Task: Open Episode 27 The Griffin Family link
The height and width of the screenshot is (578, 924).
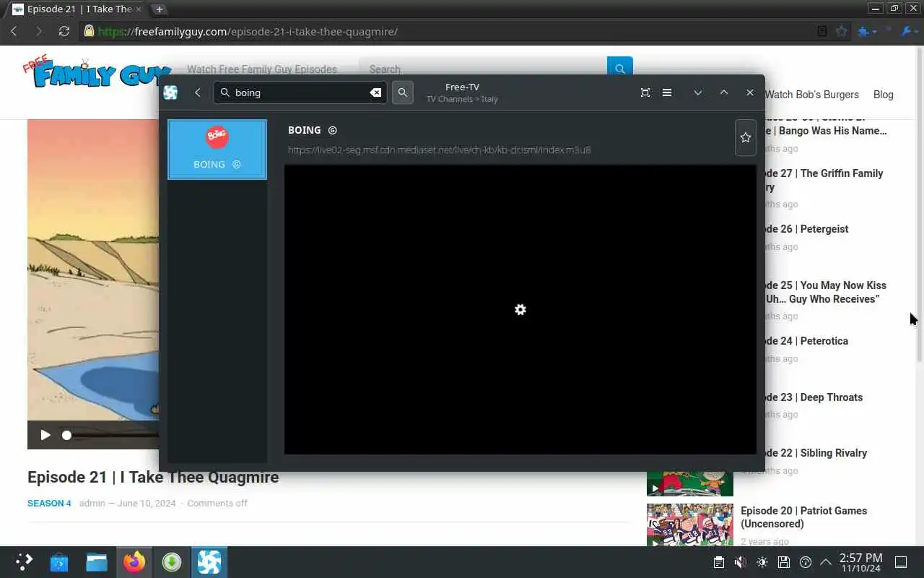Action: [824, 180]
